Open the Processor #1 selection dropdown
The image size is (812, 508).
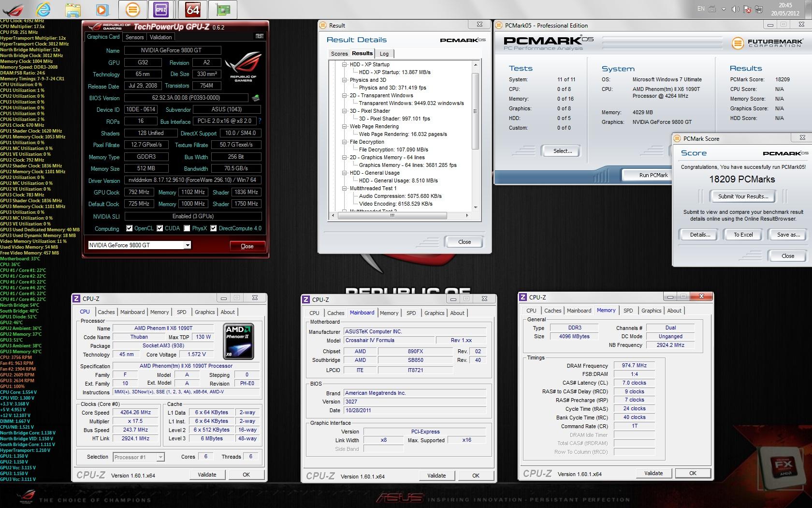pyautogui.click(x=139, y=457)
